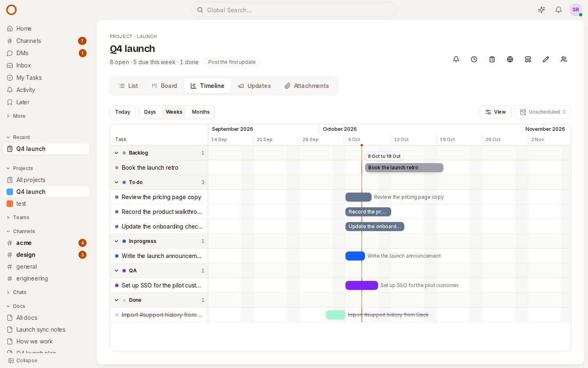The height and width of the screenshot is (368, 588).
Task: Open the SR user avatar menu
Action: pos(576,10)
